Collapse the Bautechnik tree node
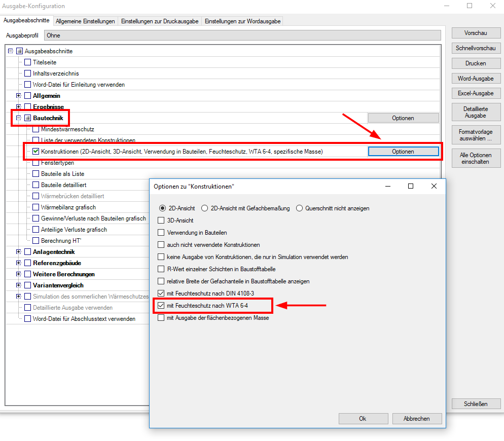Viewport: 504px width, 441px height. (x=19, y=118)
